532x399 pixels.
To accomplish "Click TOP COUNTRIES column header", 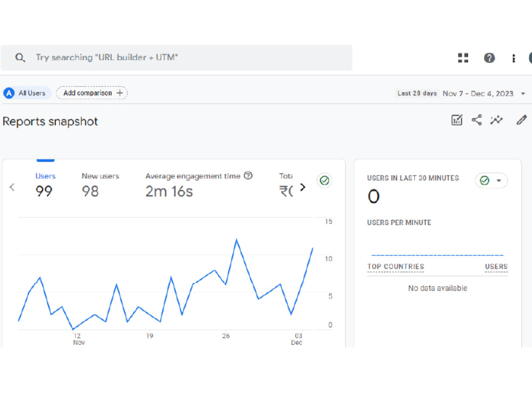I will coord(396,267).
